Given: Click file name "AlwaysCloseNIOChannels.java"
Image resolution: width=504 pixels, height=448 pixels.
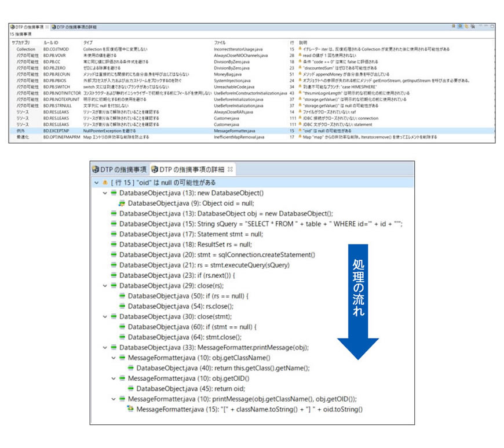Looking at the screenshot, I should click(x=241, y=55).
